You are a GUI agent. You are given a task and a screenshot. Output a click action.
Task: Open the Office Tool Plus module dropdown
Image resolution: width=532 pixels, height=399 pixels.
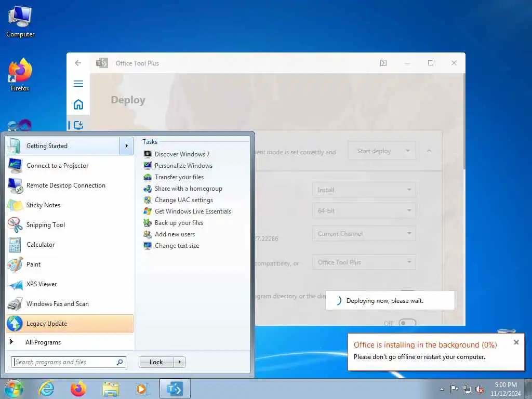tap(364, 262)
